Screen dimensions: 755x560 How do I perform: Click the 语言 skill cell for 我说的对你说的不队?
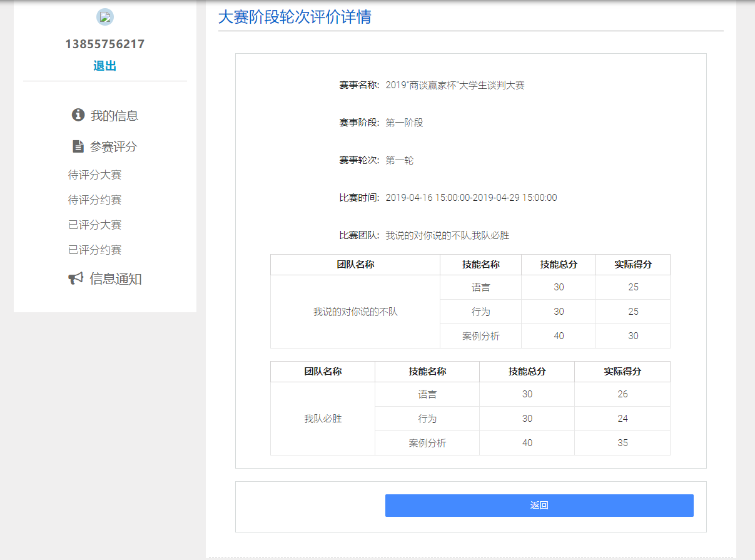(481, 287)
